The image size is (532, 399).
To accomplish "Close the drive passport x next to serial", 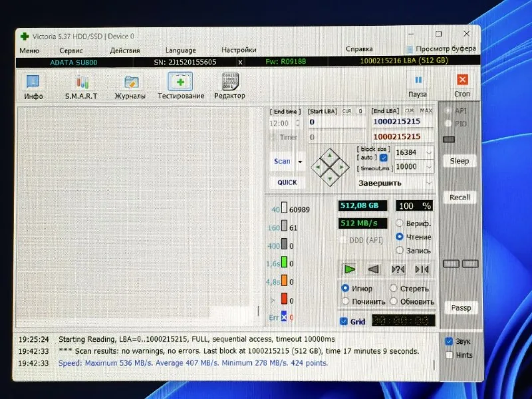I will 240,62.
